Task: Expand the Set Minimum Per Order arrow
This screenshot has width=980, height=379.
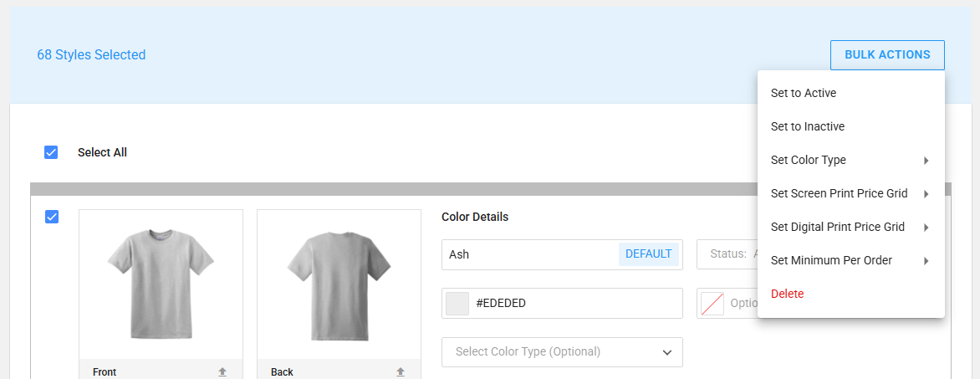Action: click(926, 261)
